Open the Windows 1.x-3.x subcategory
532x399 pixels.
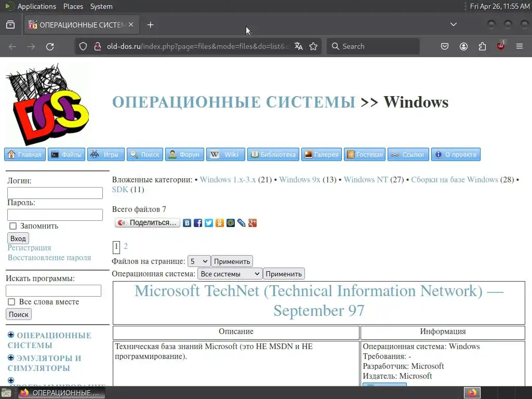point(228,179)
